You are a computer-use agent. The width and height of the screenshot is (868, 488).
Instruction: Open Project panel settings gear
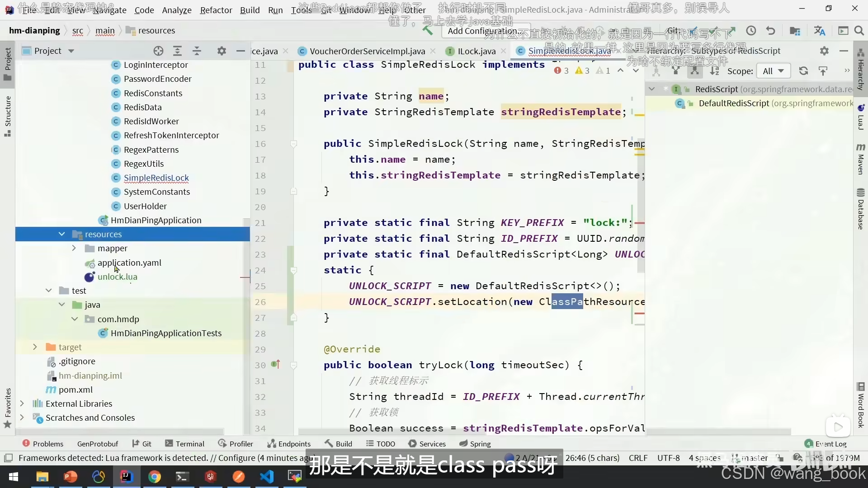(x=222, y=51)
